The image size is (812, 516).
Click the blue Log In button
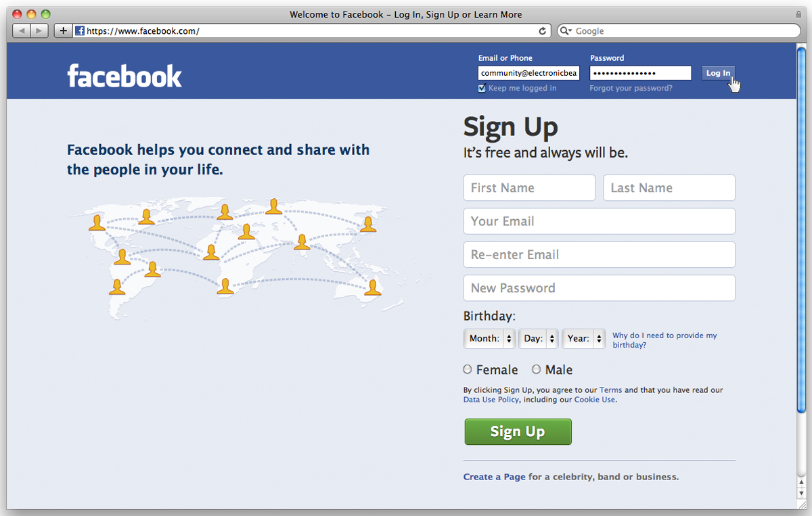(718, 73)
